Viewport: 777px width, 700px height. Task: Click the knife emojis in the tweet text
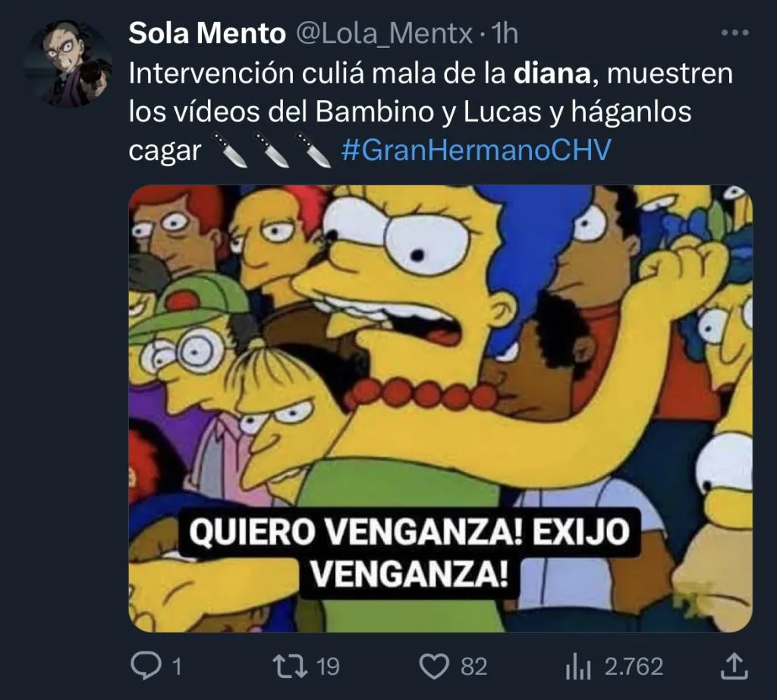coord(272,150)
